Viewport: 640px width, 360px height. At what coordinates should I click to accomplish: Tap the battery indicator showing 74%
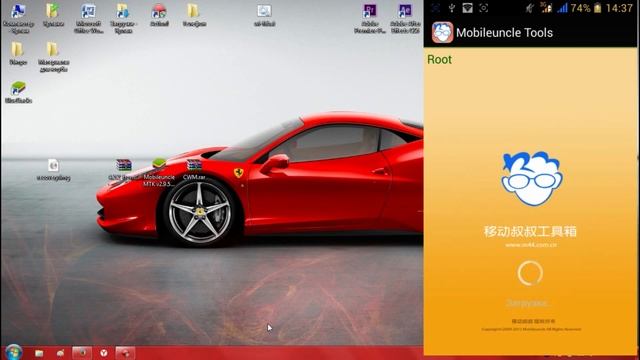[x=598, y=8]
